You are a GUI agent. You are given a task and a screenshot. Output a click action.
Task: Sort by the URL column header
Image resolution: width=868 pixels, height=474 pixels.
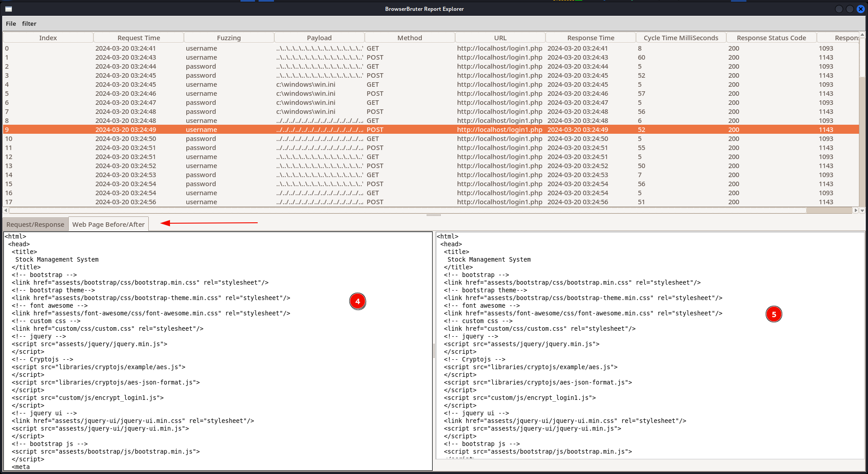(x=500, y=38)
